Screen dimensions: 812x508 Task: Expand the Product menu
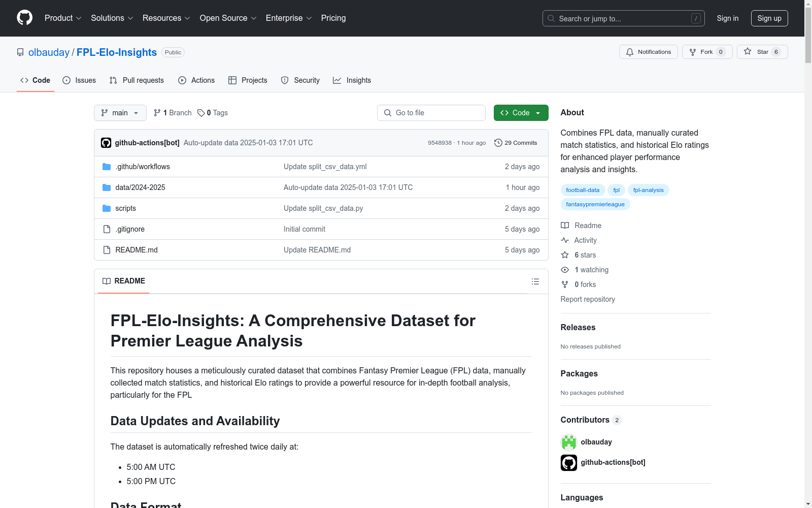click(x=63, y=18)
